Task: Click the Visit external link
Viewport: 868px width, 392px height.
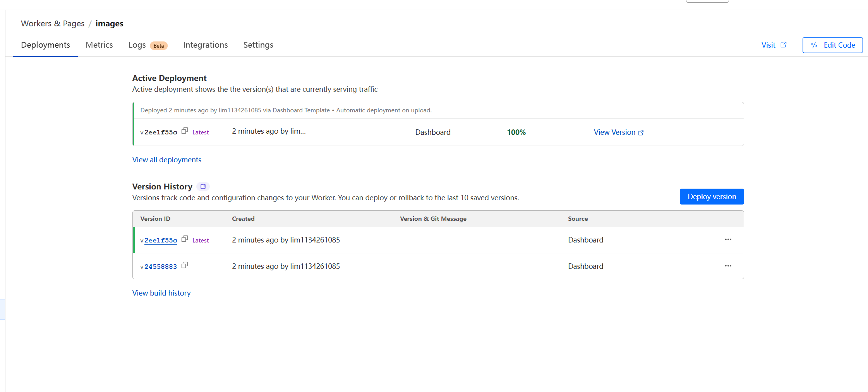Action: coord(774,45)
